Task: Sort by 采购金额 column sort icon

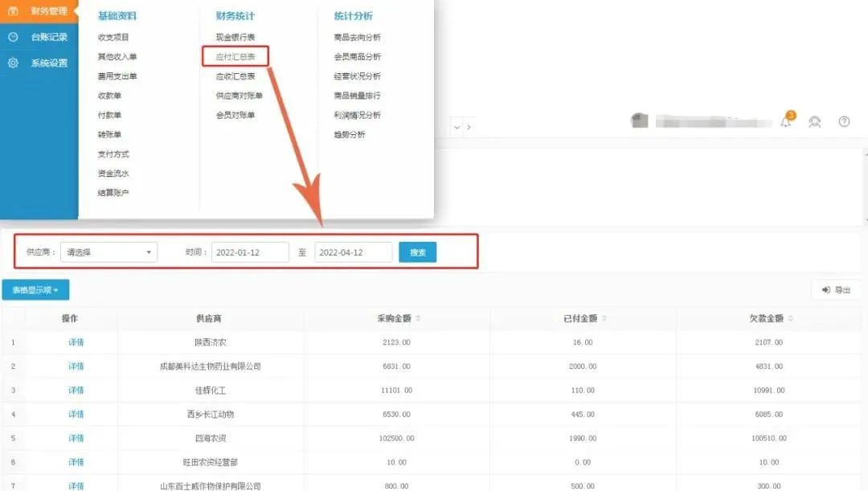Action: click(x=418, y=319)
